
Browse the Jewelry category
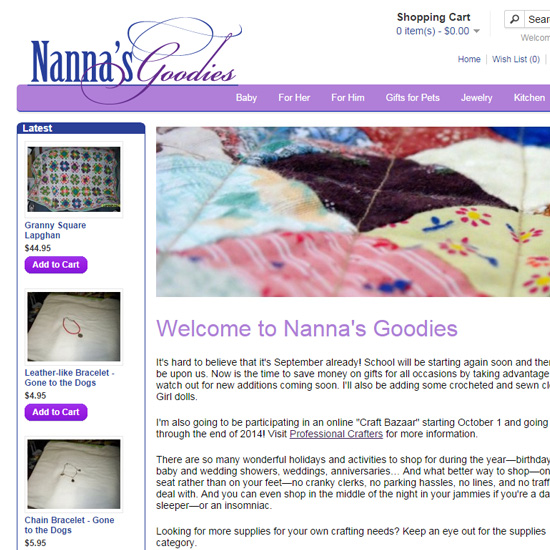click(476, 98)
